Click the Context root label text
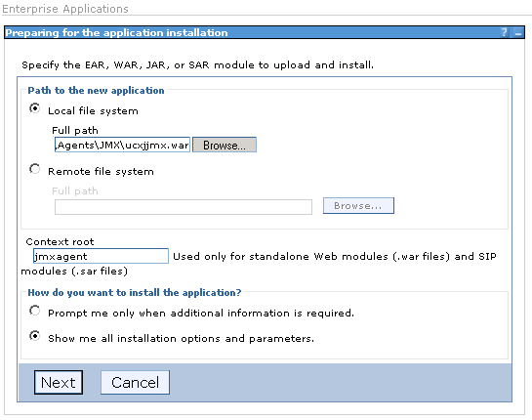Image resolution: width=532 pixels, height=420 pixels. pyautogui.click(x=60, y=242)
